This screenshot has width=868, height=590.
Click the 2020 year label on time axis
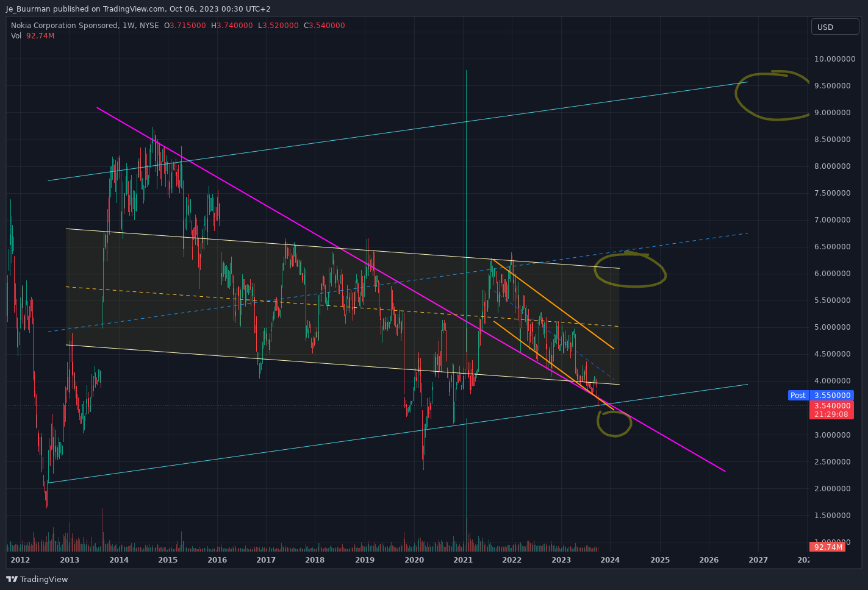tap(414, 560)
